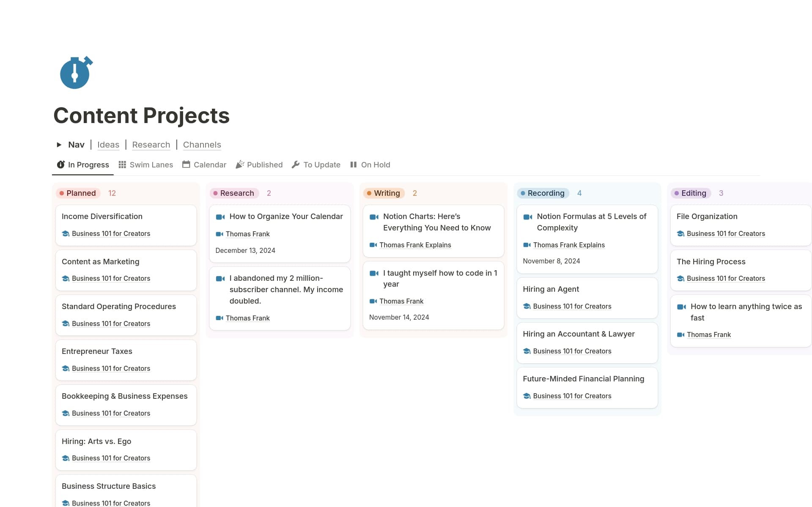
Task: Click the channel icon beside Business 101 on Content as Marketing
Action: (66, 279)
